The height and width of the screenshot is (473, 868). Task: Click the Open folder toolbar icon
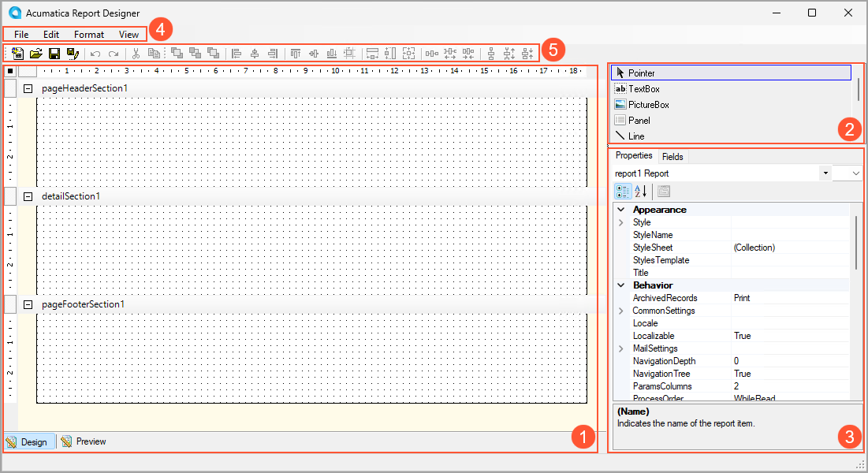[36, 53]
